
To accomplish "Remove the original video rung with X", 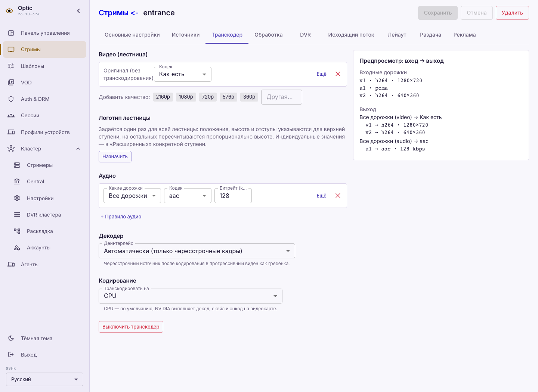I will click(338, 74).
